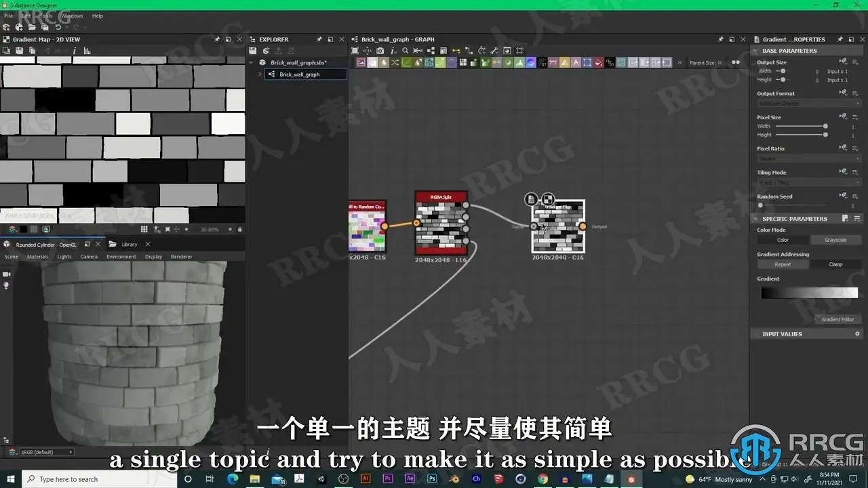Open the File menu

click(9, 16)
